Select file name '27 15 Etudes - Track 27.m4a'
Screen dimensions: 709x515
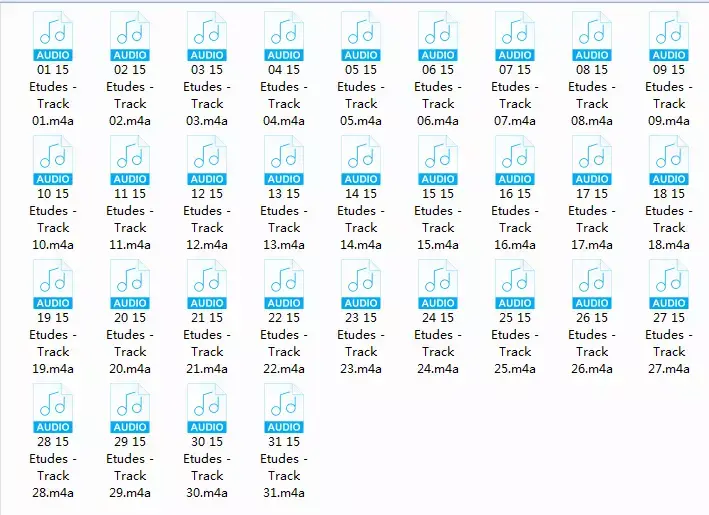click(x=669, y=343)
